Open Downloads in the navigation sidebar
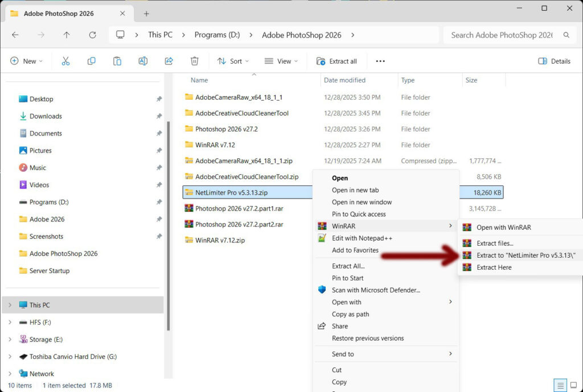This screenshot has height=392, width=583. tap(46, 116)
